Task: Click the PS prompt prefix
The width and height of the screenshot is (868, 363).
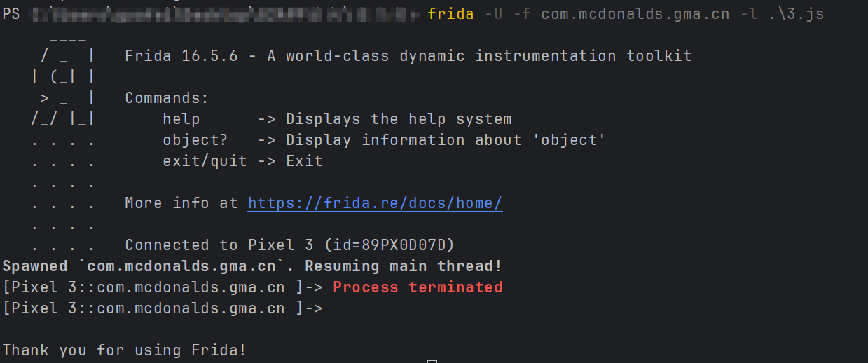Action: (x=11, y=14)
